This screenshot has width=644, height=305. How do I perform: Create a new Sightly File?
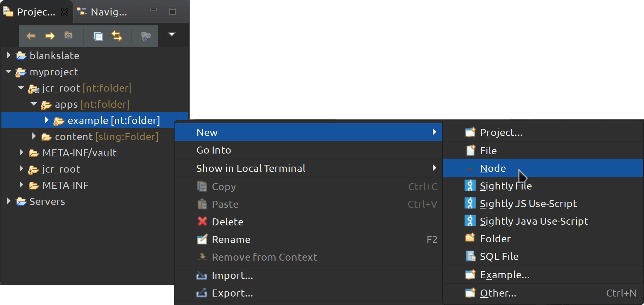point(543,186)
